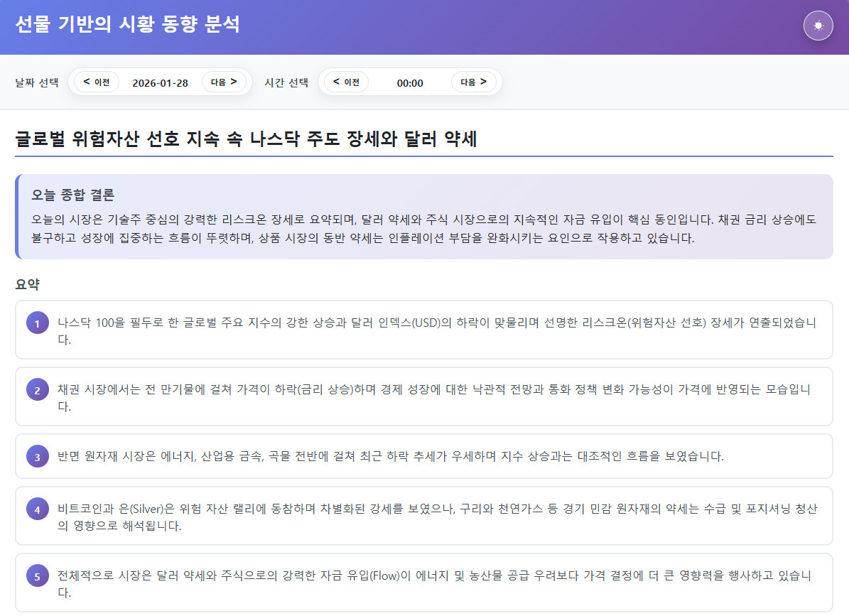Click number badge 2 in summary list

pos(38,390)
